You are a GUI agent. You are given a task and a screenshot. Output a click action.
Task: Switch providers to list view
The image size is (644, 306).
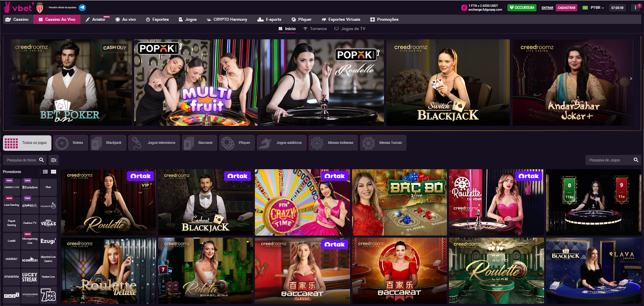pyautogui.click(x=45, y=172)
